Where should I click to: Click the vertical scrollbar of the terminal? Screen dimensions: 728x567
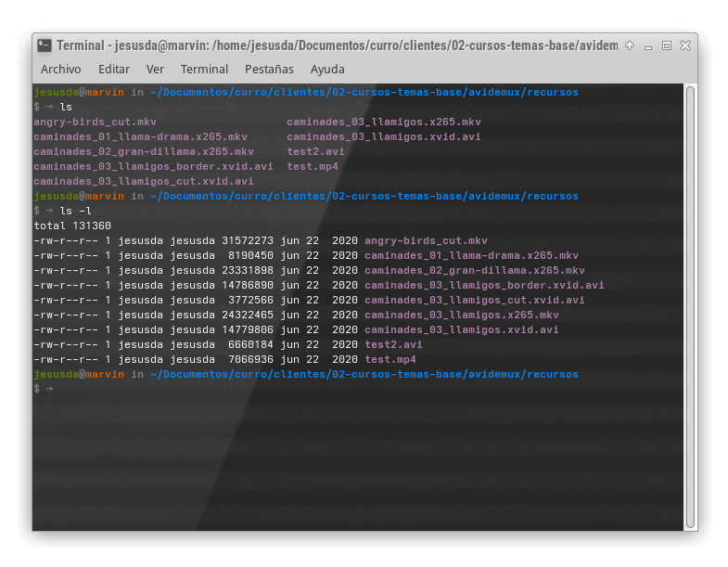point(690,307)
